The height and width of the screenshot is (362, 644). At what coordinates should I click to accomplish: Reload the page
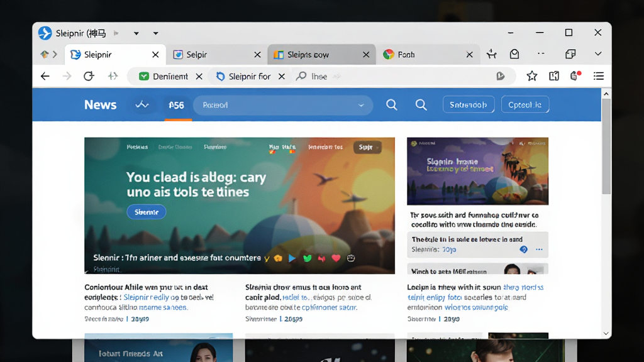pyautogui.click(x=89, y=76)
